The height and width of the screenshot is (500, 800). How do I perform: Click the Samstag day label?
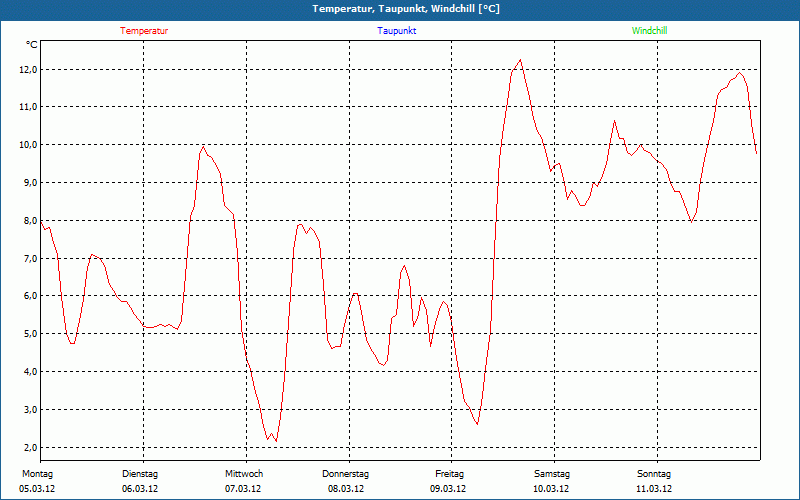[x=552, y=474]
